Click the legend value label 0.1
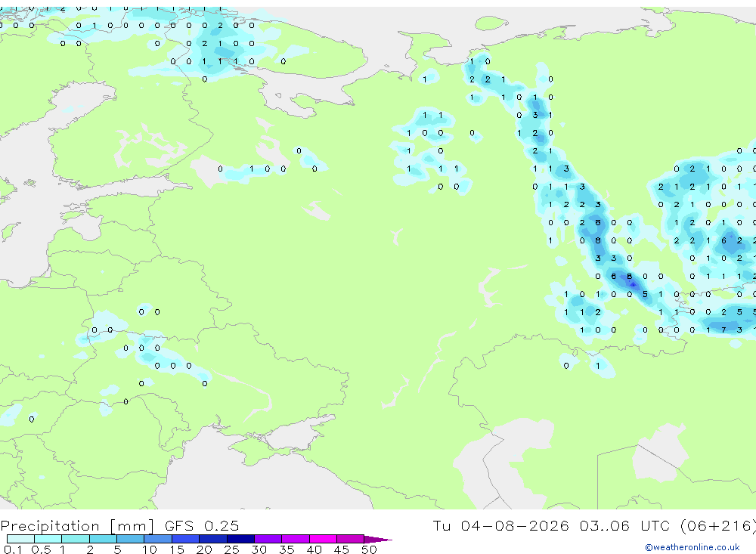This screenshot has height=554, width=756. click(x=13, y=549)
